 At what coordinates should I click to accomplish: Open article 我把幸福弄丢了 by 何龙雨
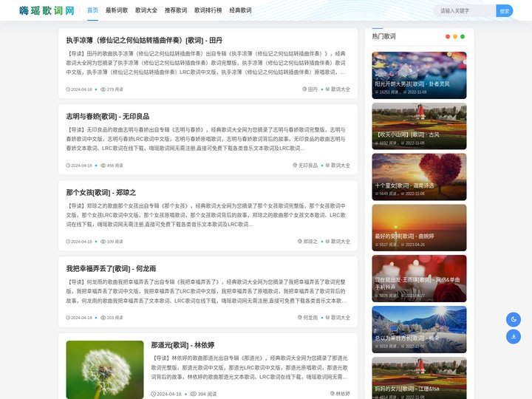111,268
